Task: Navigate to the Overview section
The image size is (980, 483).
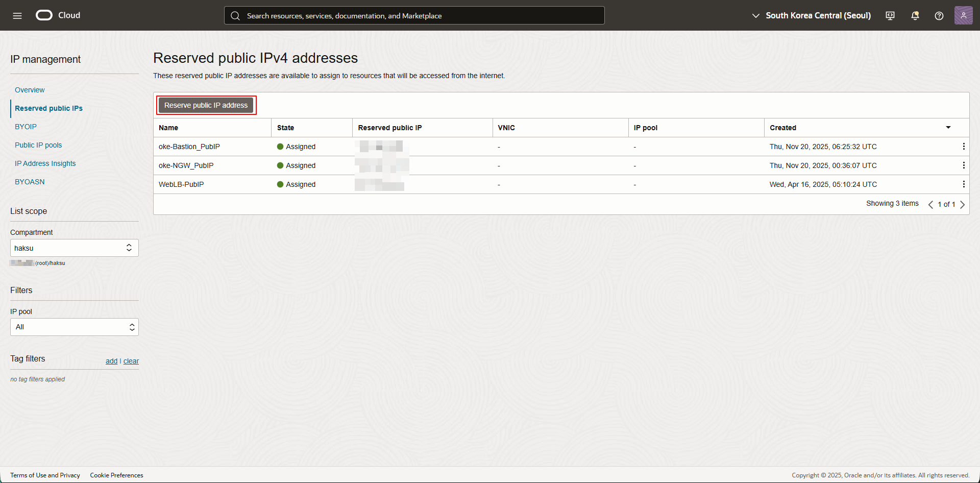Action: click(x=30, y=90)
